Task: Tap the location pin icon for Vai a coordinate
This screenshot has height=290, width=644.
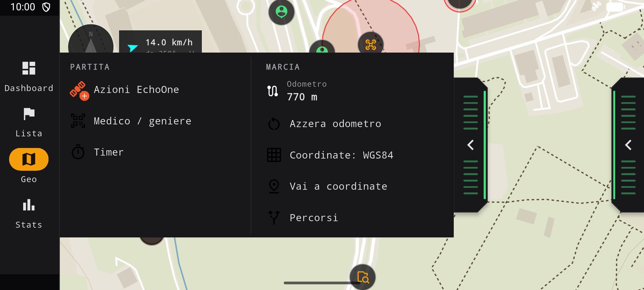Action: point(274,186)
